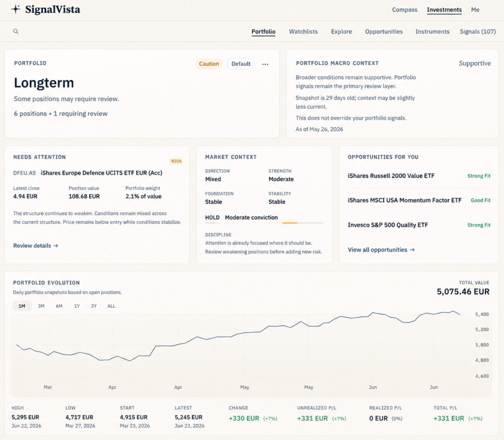Select the 1Y chart range
The height and width of the screenshot is (440, 504).
[x=77, y=306]
